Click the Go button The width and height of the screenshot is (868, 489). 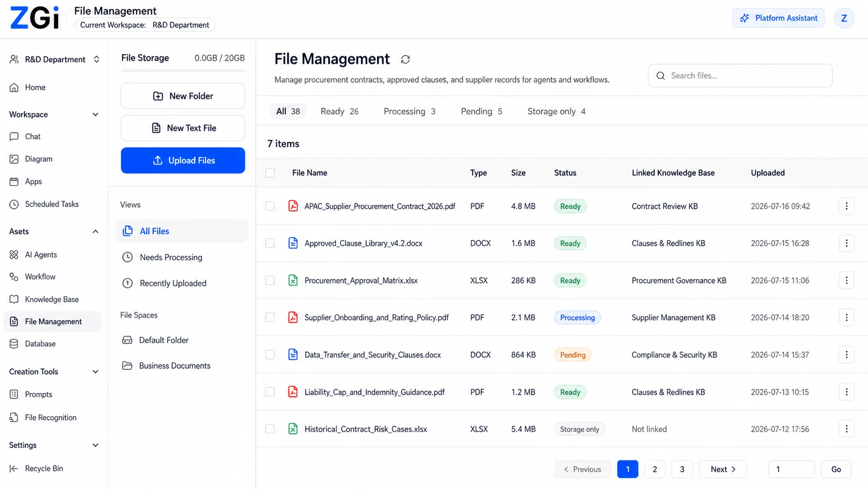point(836,469)
